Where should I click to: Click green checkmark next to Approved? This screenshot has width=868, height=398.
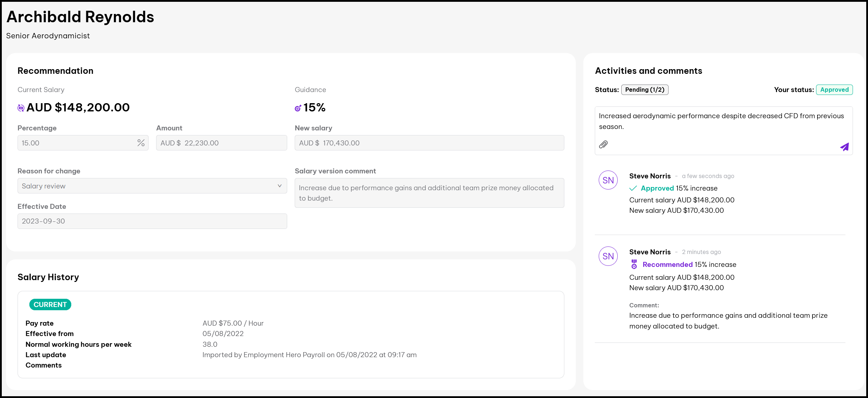[633, 188]
